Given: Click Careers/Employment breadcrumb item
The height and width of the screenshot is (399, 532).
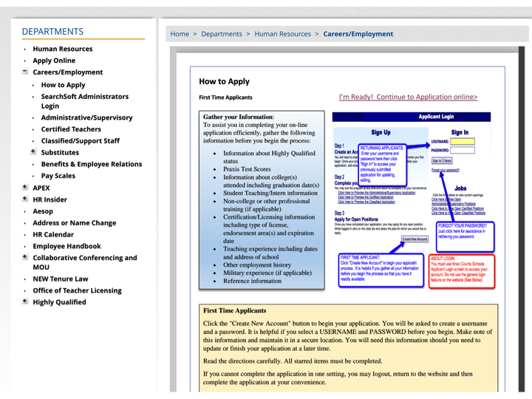Looking at the screenshot, I should click(358, 34).
